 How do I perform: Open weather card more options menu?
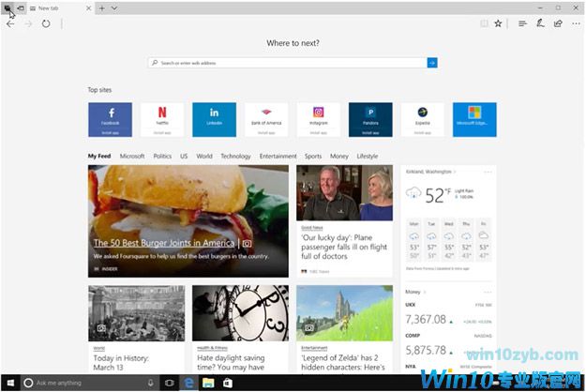[488, 172]
